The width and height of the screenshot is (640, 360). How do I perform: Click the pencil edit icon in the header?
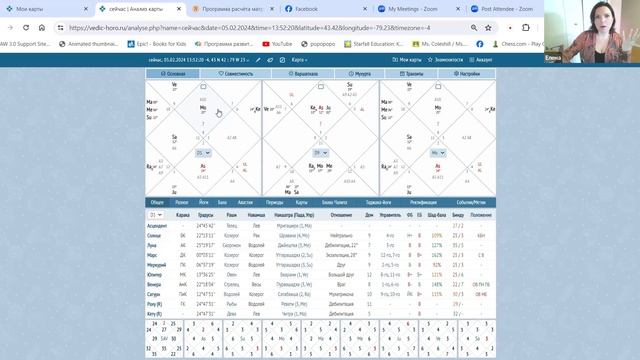(258, 60)
